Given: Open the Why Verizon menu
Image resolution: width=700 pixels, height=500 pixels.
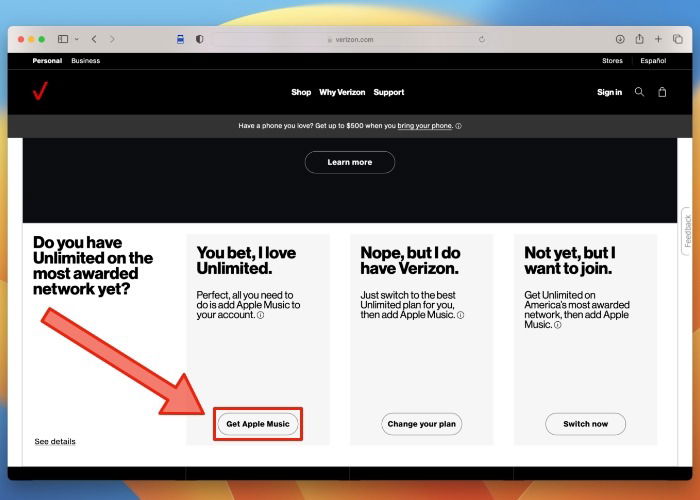Looking at the screenshot, I should pos(342,92).
